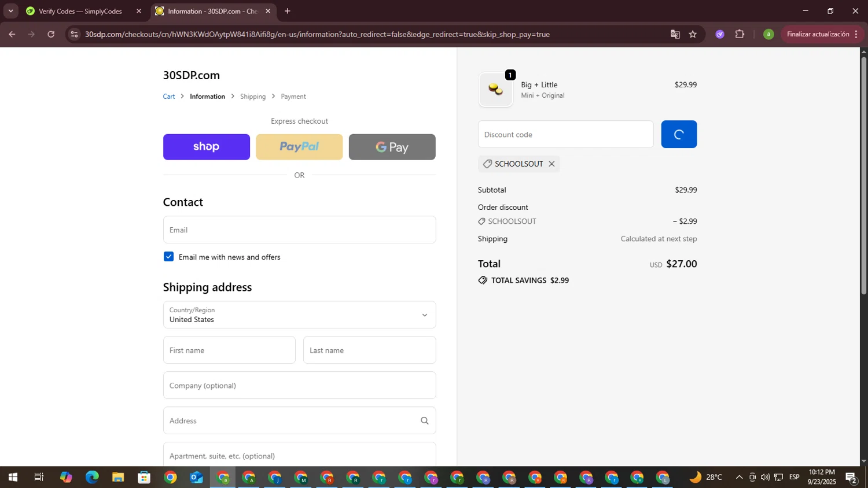Launch Copilot from the taskbar
The height and width of the screenshot is (488, 868).
click(66, 478)
